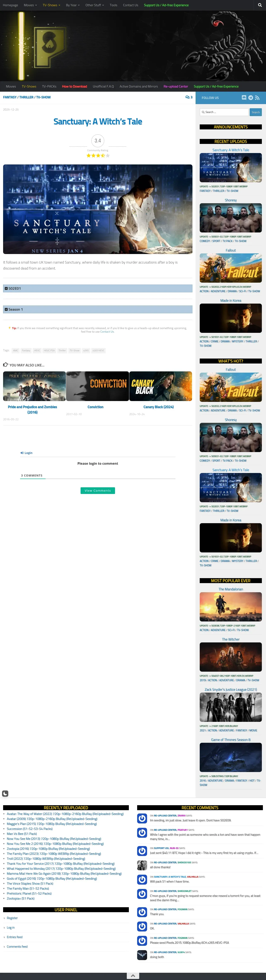266x980 pixels.
Task: Open the Other Stuff dropdown menu
Action: pyautogui.click(x=95, y=5)
